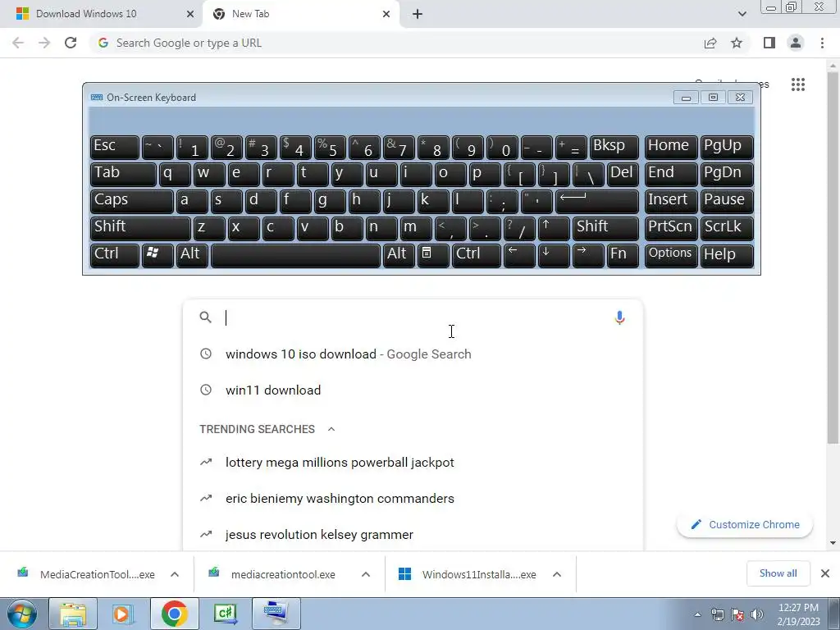Open a new tab with plus button
The width and height of the screenshot is (840, 630).
[418, 14]
